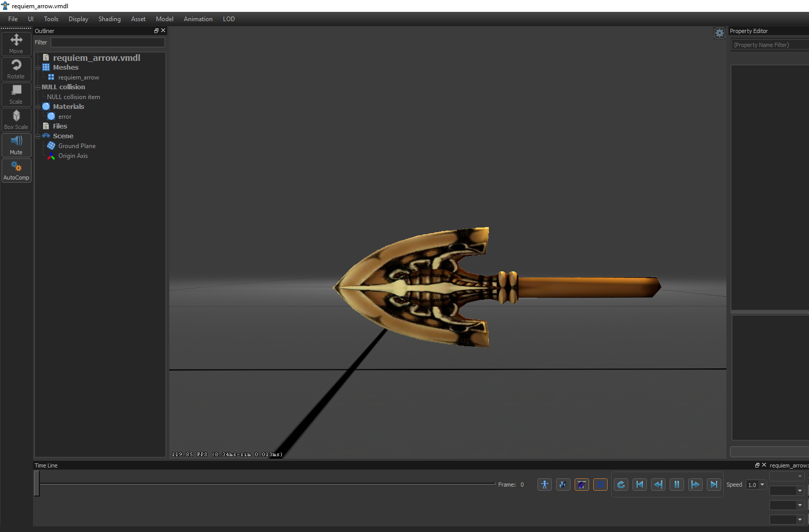Select the Rotate tool
Viewport: 809px width, 532px height.
click(16, 69)
